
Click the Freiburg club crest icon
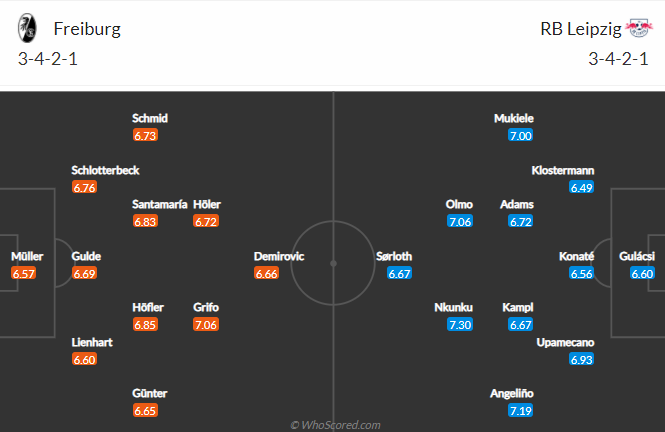[x=27, y=28]
